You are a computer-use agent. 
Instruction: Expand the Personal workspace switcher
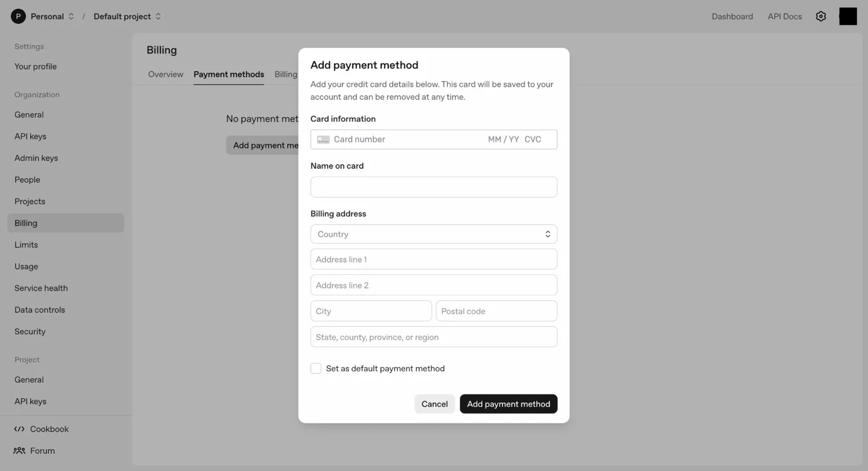(71, 16)
